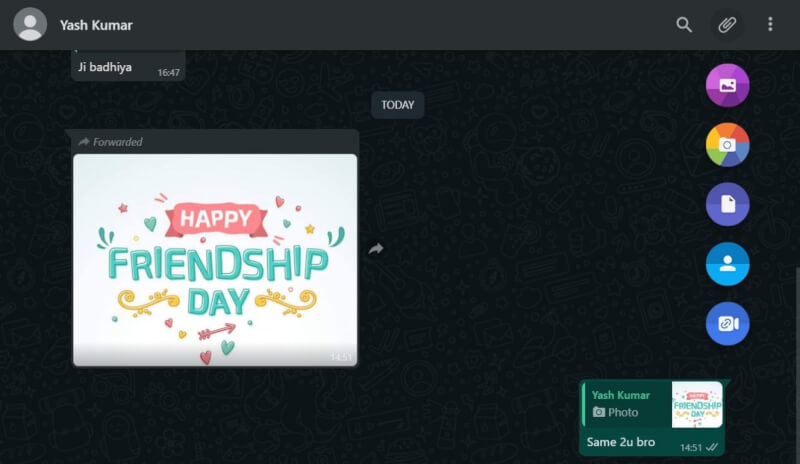Choose Document attachment option

coord(728,204)
